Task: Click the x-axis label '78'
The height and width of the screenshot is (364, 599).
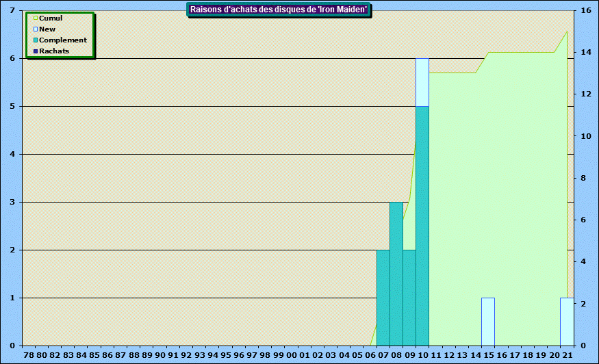Action: [28, 356]
